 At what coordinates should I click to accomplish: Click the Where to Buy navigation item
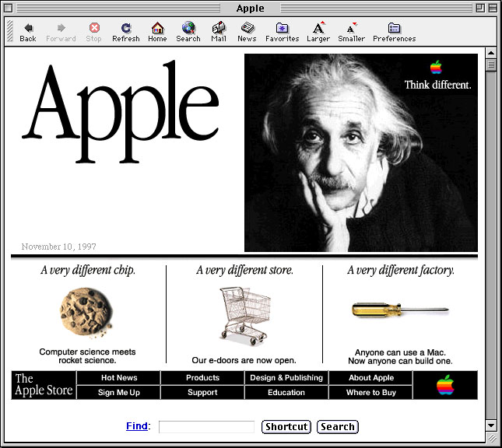tap(371, 393)
